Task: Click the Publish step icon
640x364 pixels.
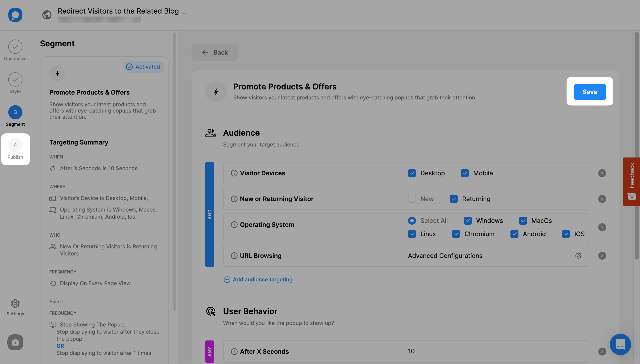Action: pos(15,149)
